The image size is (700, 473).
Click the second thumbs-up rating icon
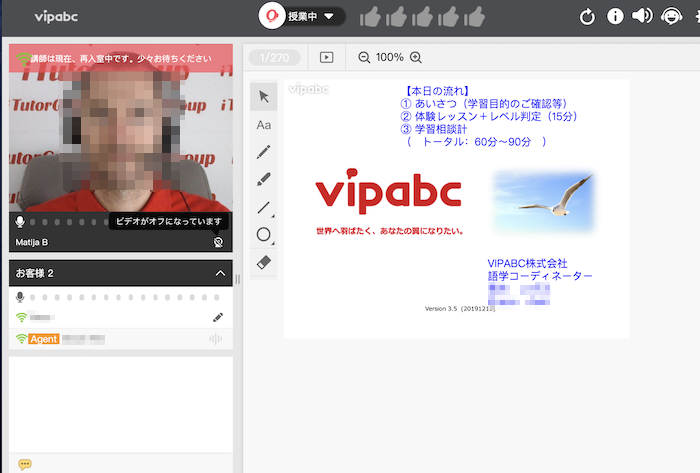tap(396, 17)
